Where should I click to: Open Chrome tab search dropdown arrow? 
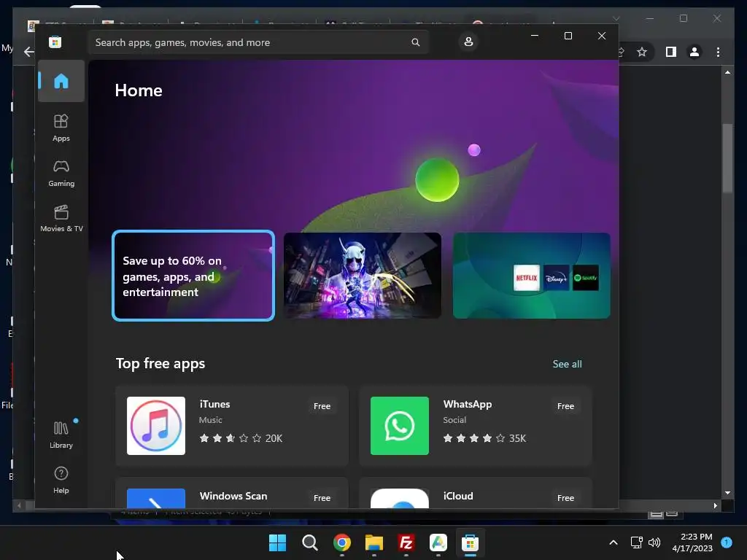click(616, 18)
